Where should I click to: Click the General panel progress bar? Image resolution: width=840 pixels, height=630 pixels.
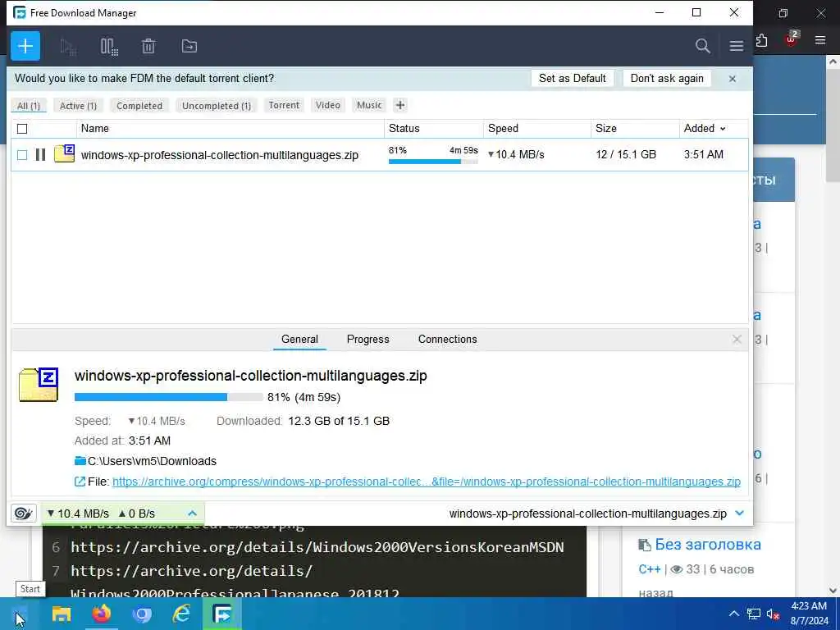point(169,397)
